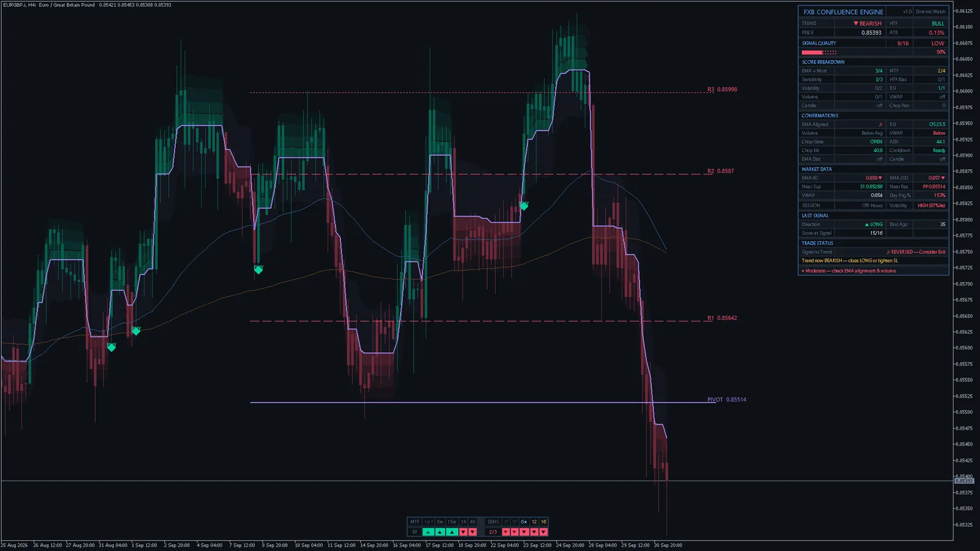Click the red arrow under SENS 16
980x551 pixels.
click(x=543, y=532)
